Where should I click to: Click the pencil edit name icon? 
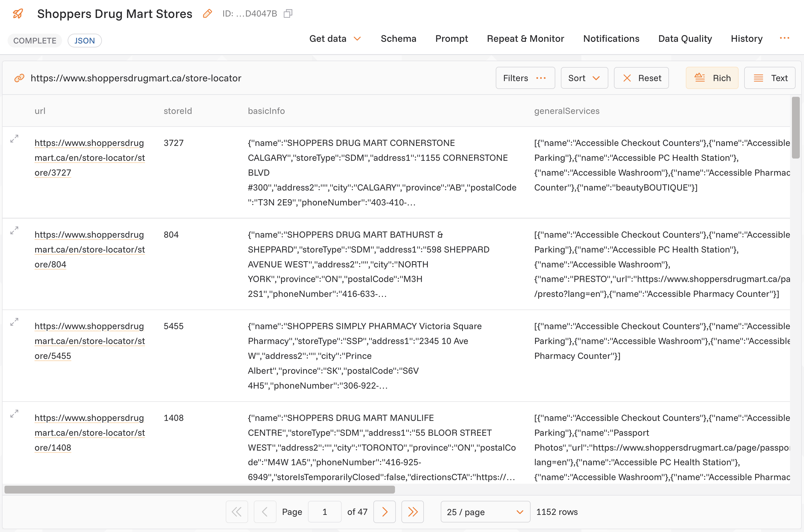(x=207, y=13)
